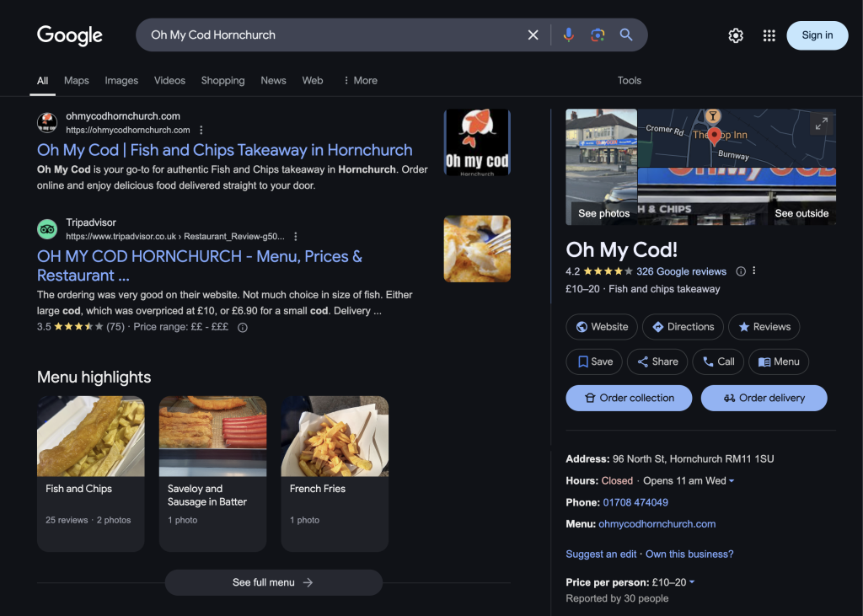Screen dimensions: 863x616
Task: Open Fish and Chips menu highlight card
Action: (x=90, y=473)
